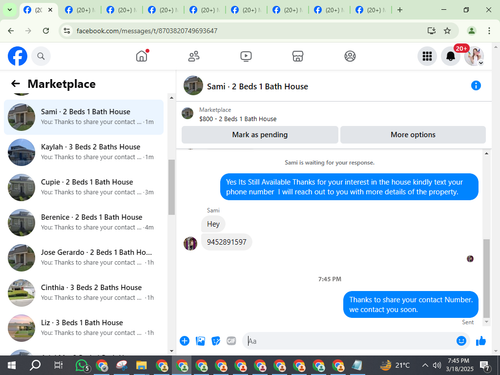Click the Facebook search magnifier icon
The height and width of the screenshot is (375, 500).
(41, 56)
